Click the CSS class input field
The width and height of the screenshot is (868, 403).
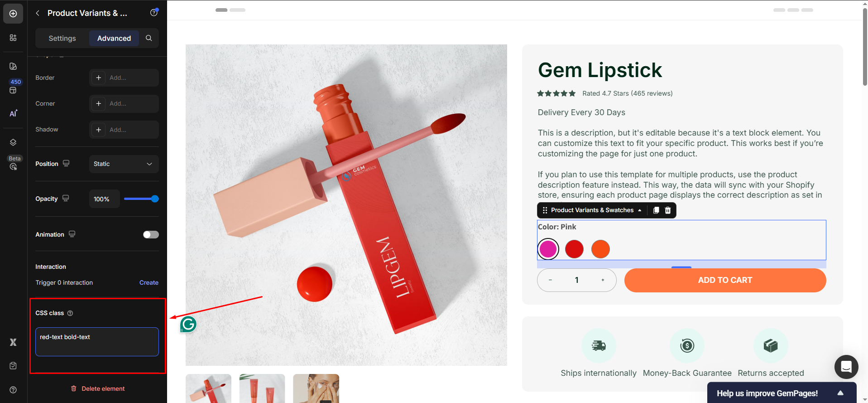point(97,342)
